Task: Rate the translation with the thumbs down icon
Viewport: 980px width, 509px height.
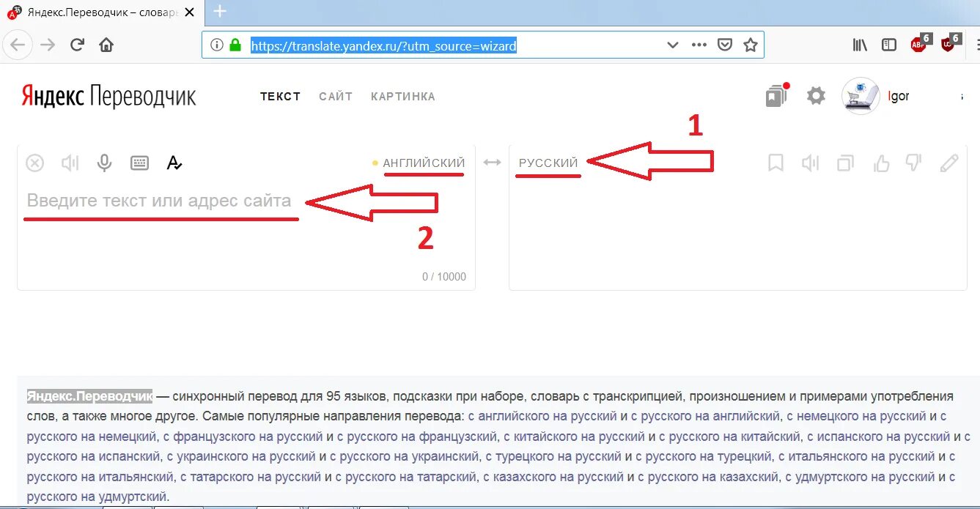Action: (913, 163)
